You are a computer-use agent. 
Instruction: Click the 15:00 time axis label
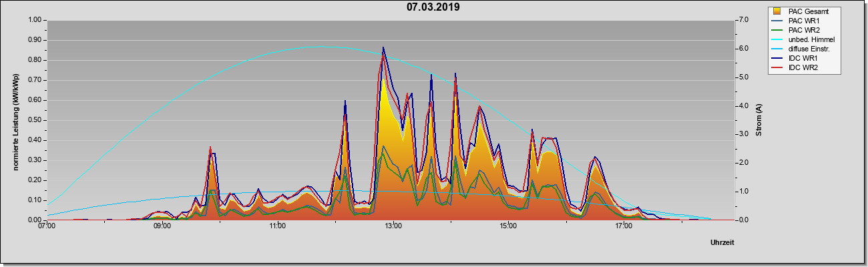point(508,226)
